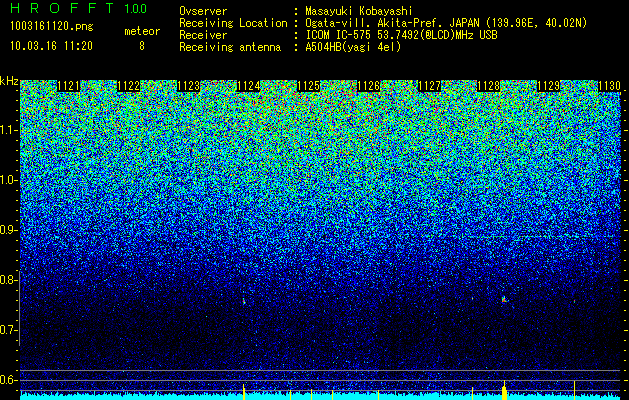The width and height of the screenshot is (629, 400).
Task: Click the 'Receiving antenna' label
Action: point(230,47)
